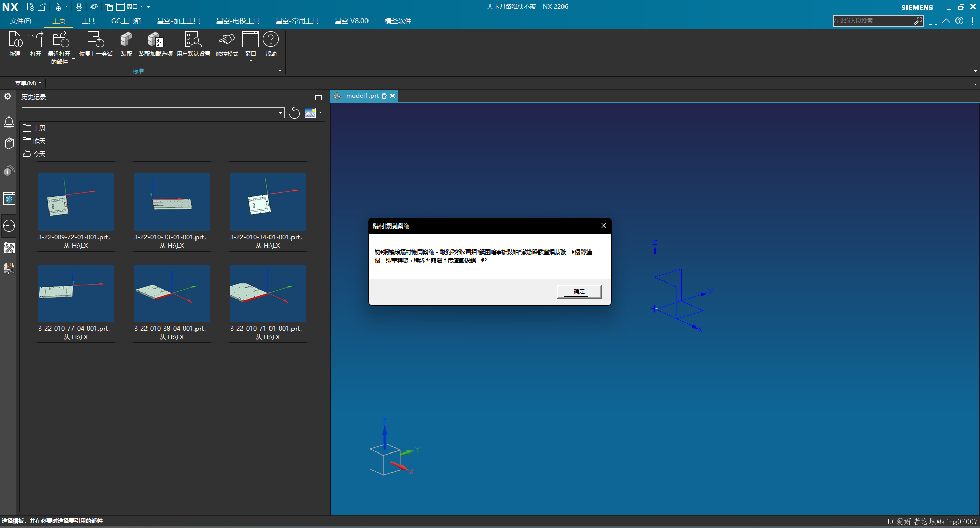980x528 pixels.
Task: Click the 帮助 help ribbon icon
Action: (x=271, y=44)
